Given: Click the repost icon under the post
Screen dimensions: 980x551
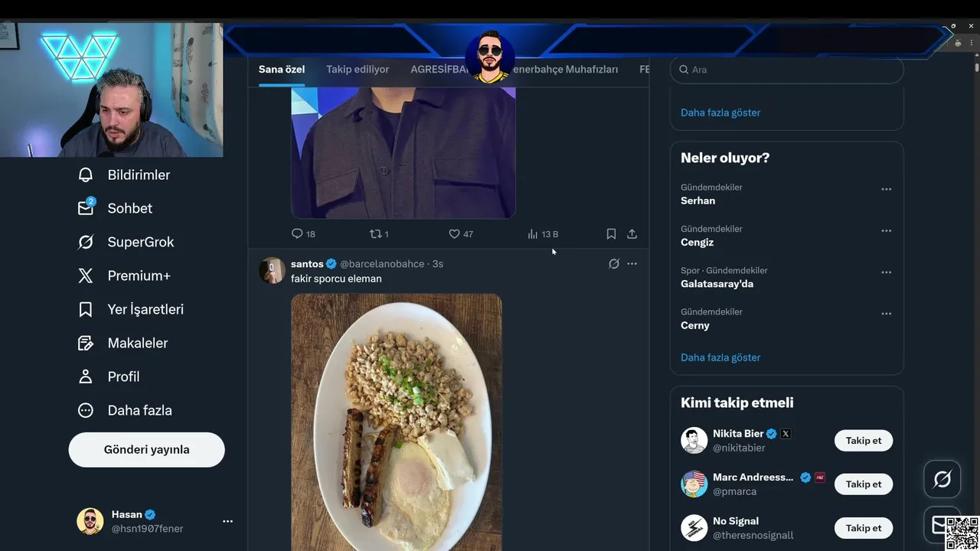Looking at the screenshot, I should (375, 233).
